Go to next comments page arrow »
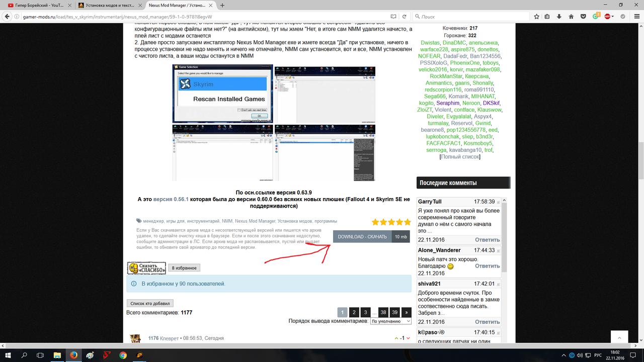Screen dimensions: 644x362 click(x=407, y=312)
